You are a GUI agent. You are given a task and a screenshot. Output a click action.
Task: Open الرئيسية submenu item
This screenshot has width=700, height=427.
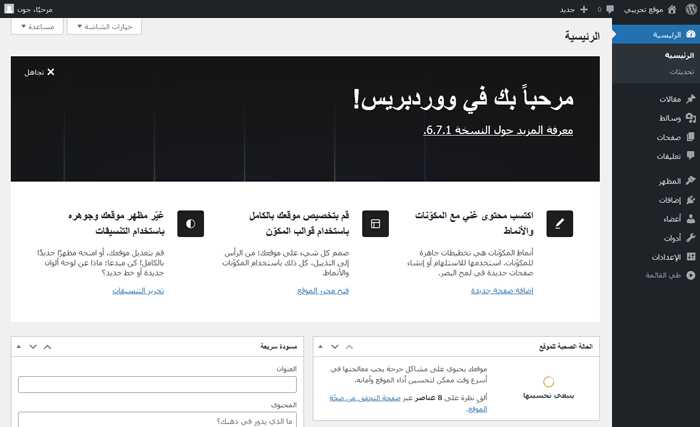point(679,55)
